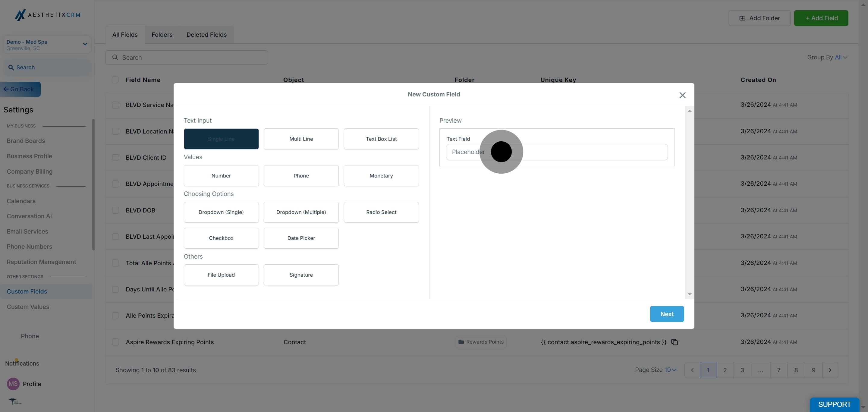Switch to the Deleted Fields tab
Image resolution: width=868 pixels, height=412 pixels.
pos(206,35)
